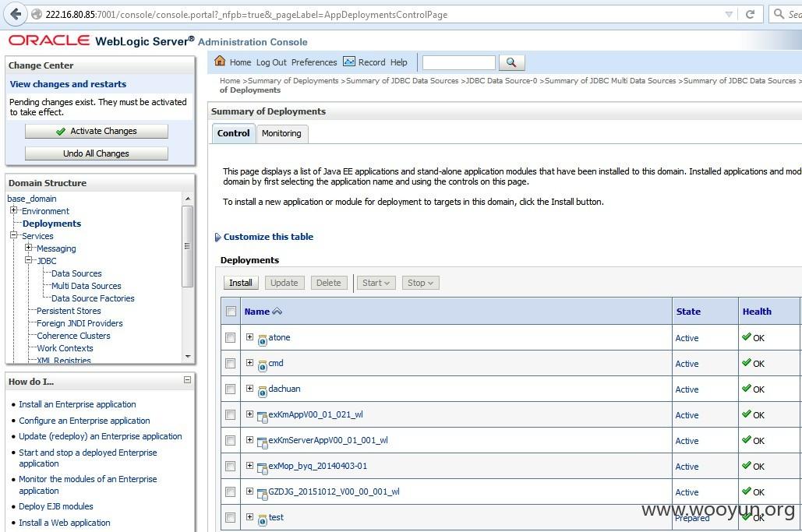Expand the atone deployment row

tap(249, 336)
